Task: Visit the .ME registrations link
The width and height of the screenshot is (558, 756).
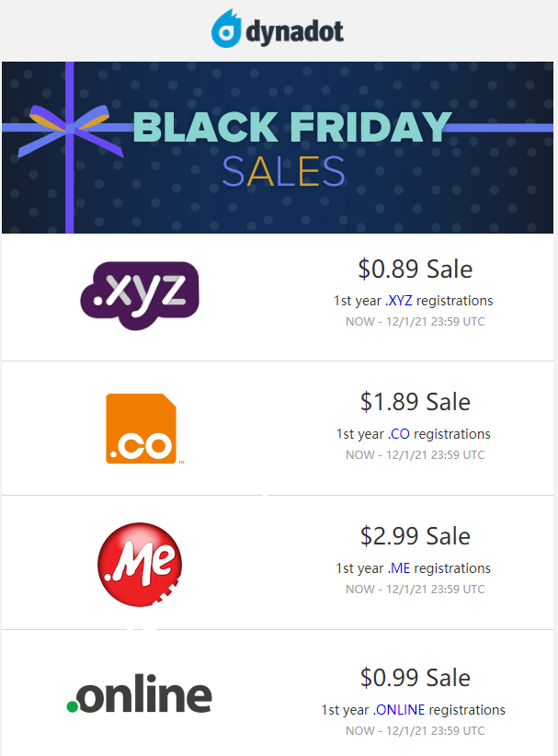Action: click(400, 568)
